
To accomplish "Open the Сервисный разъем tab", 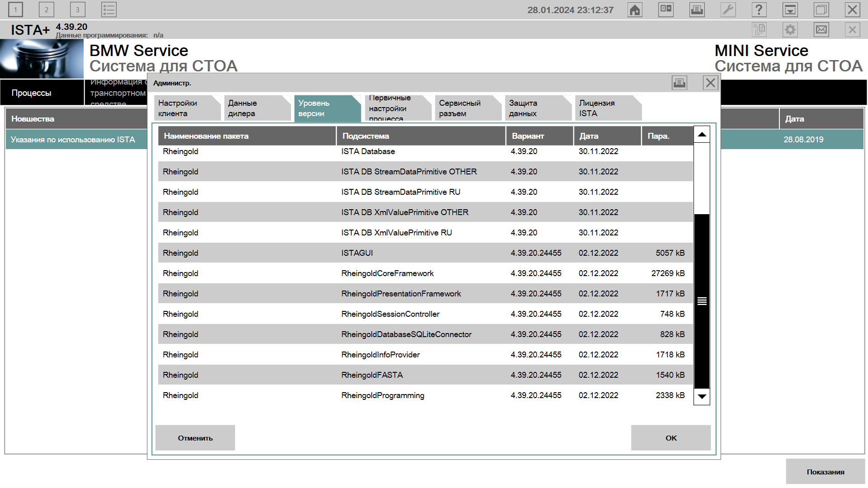I will (468, 108).
